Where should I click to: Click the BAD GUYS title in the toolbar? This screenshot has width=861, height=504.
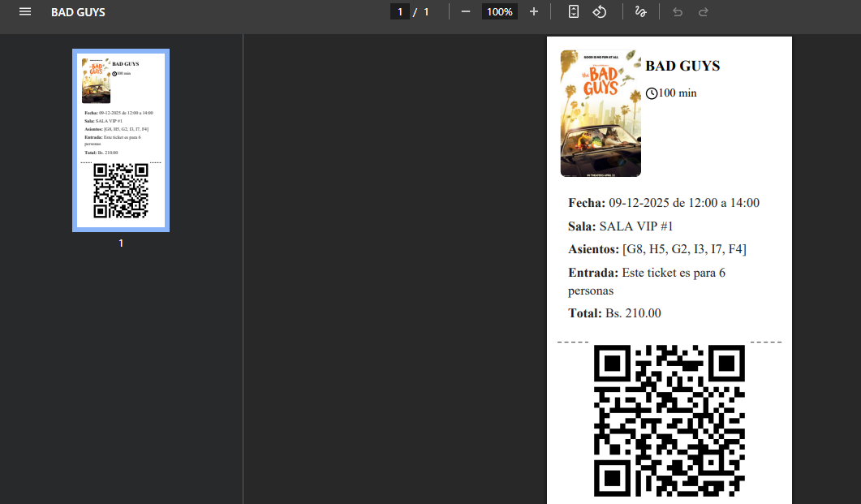pyautogui.click(x=78, y=12)
